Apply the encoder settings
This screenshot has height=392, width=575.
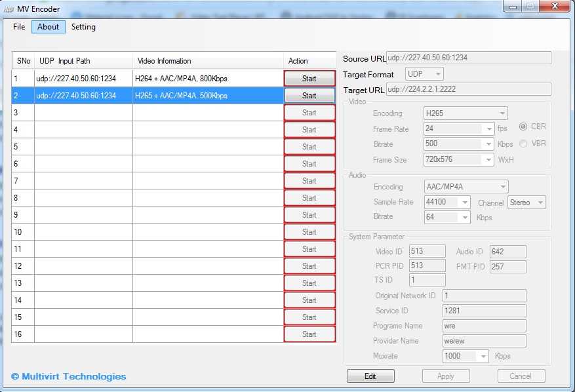pos(446,376)
